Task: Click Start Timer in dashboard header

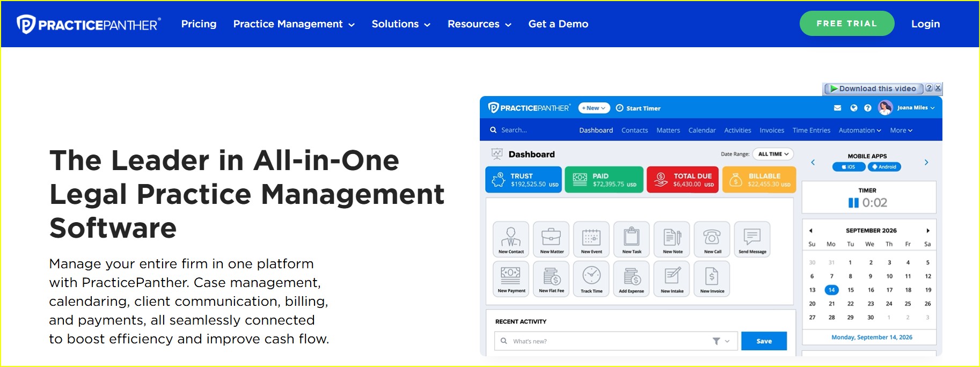Action: click(x=638, y=108)
